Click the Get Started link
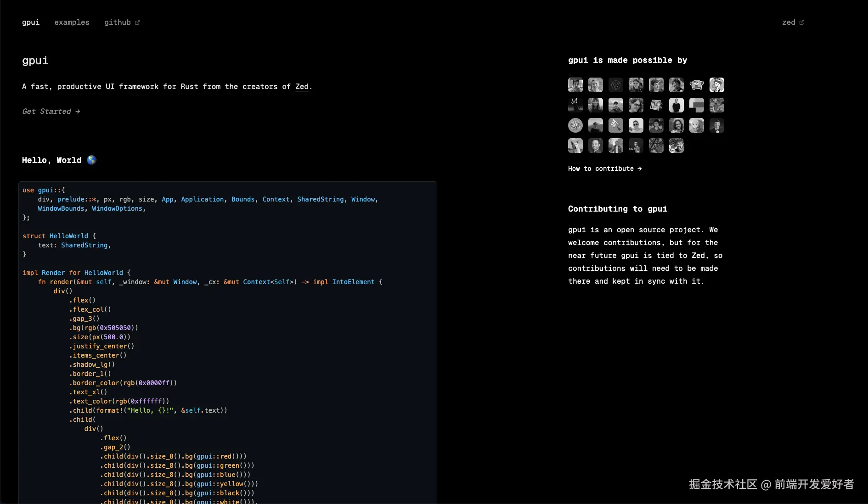This screenshot has height=504, width=868. pos(51,112)
